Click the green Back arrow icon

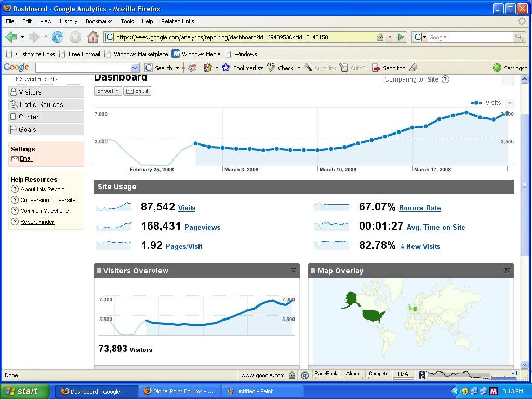[x=11, y=37]
